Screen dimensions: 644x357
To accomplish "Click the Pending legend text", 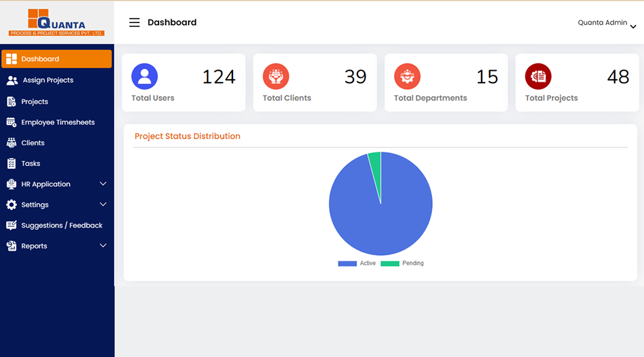I will click(x=413, y=264).
